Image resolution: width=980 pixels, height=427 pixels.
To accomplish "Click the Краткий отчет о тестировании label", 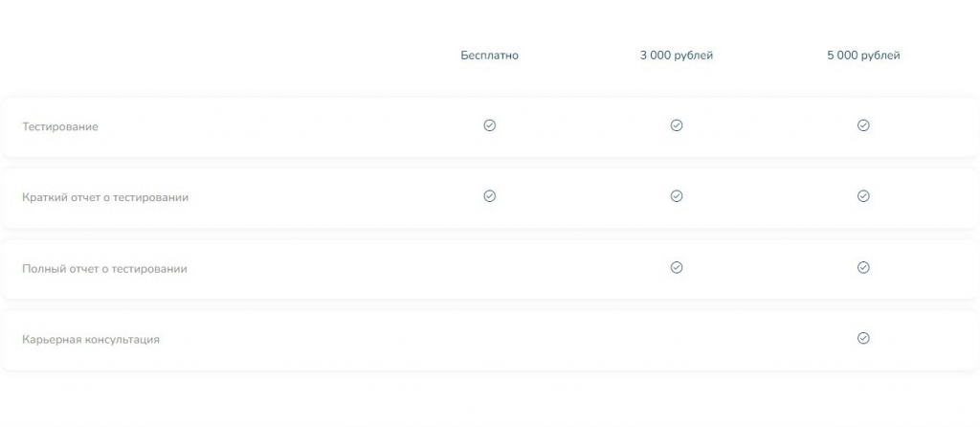I will [105, 197].
